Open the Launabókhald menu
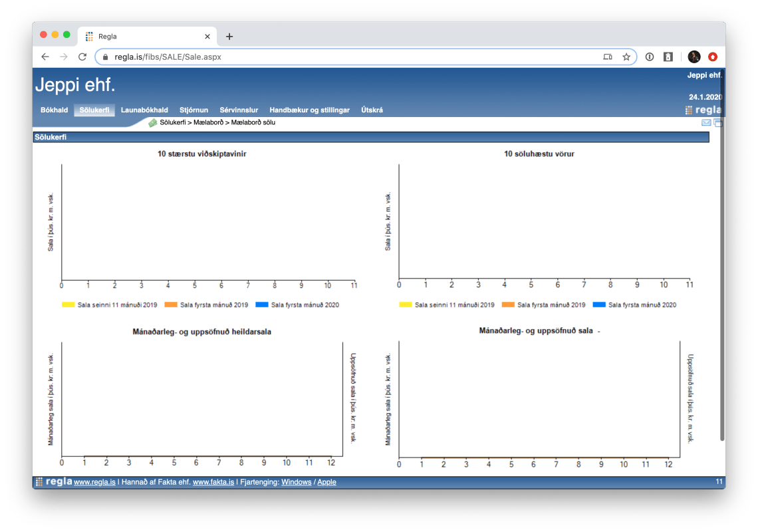Image resolution: width=758 pixels, height=532 pixels. click(x=144, y=110)
